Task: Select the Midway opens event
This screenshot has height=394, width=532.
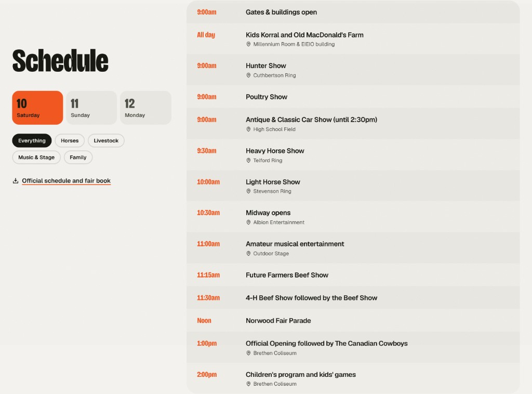Action: point(353,217)
